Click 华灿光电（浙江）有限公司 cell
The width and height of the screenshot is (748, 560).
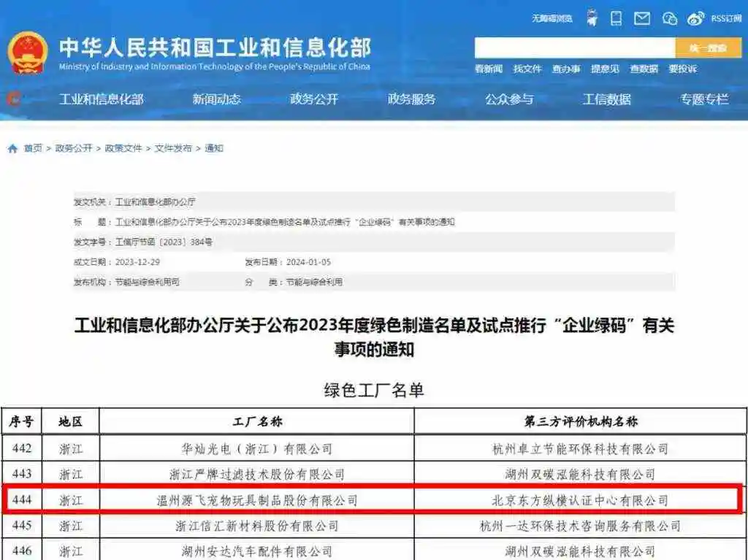pos(256,449)
